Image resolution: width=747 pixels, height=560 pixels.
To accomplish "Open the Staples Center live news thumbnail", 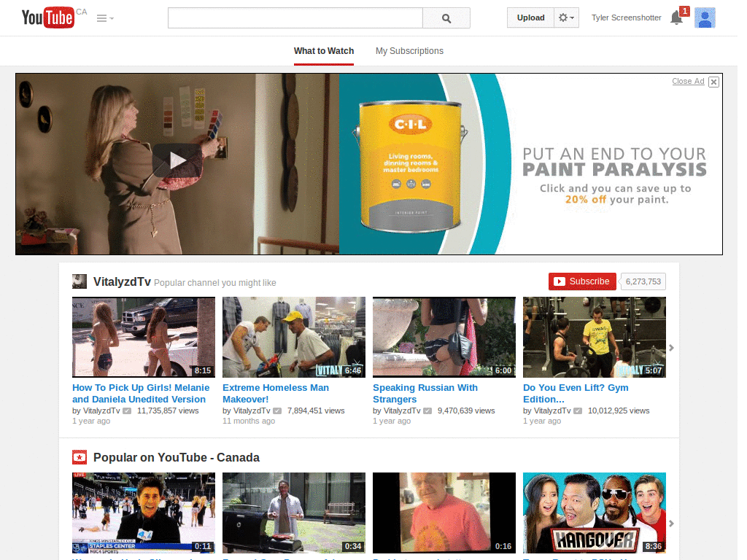I will (x=144, y=513).
